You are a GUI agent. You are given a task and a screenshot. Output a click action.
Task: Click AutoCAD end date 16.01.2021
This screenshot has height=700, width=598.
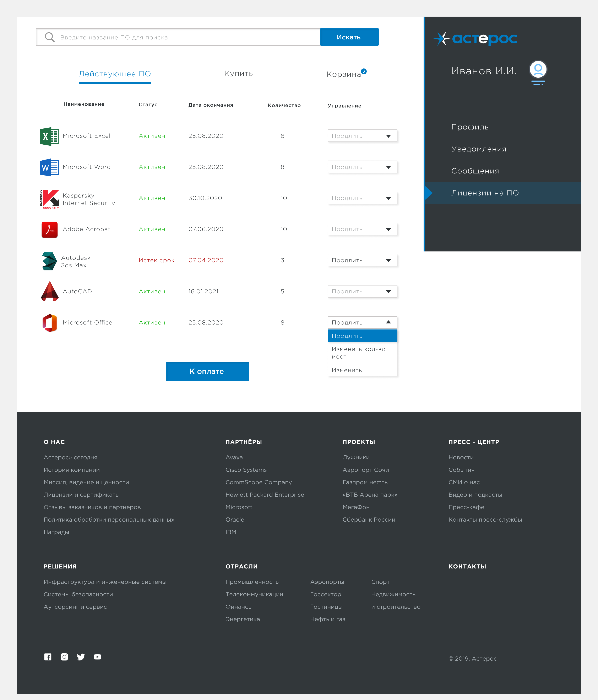click(203, 291)
